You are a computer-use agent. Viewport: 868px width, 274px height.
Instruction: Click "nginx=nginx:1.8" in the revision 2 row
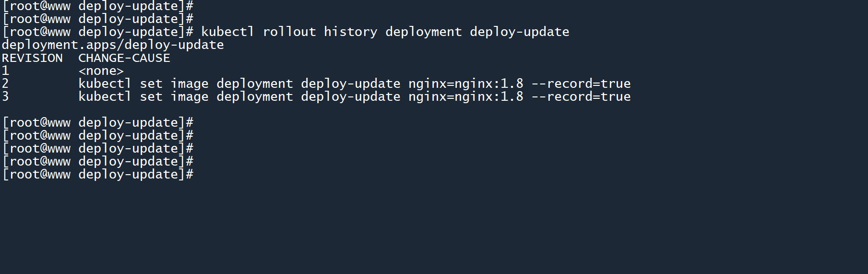point(465,84)
